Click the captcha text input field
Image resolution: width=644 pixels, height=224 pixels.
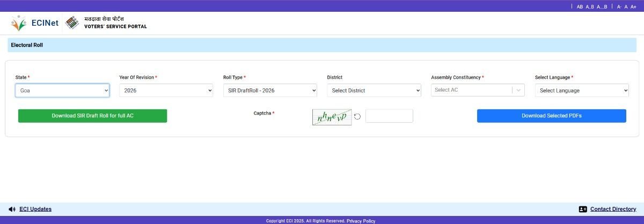[x=389, y=116]
